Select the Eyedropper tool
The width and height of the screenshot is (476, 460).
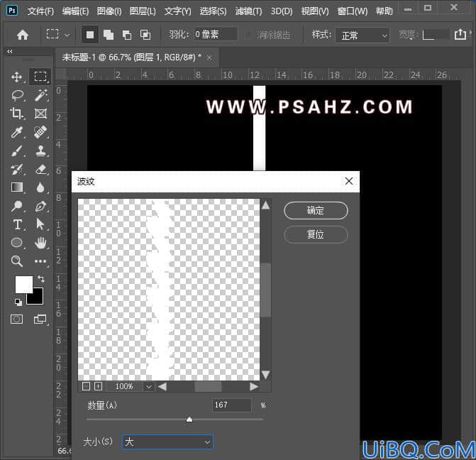[17, 132]
